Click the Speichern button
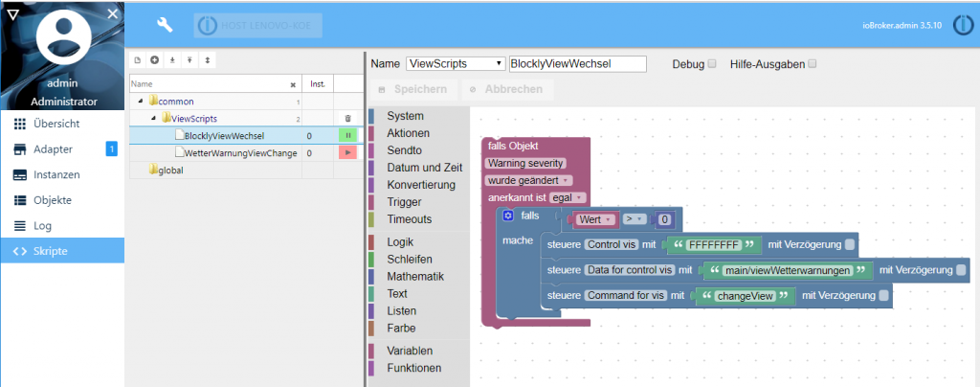The height and width of the screenshot is (387, 980). 412,90
